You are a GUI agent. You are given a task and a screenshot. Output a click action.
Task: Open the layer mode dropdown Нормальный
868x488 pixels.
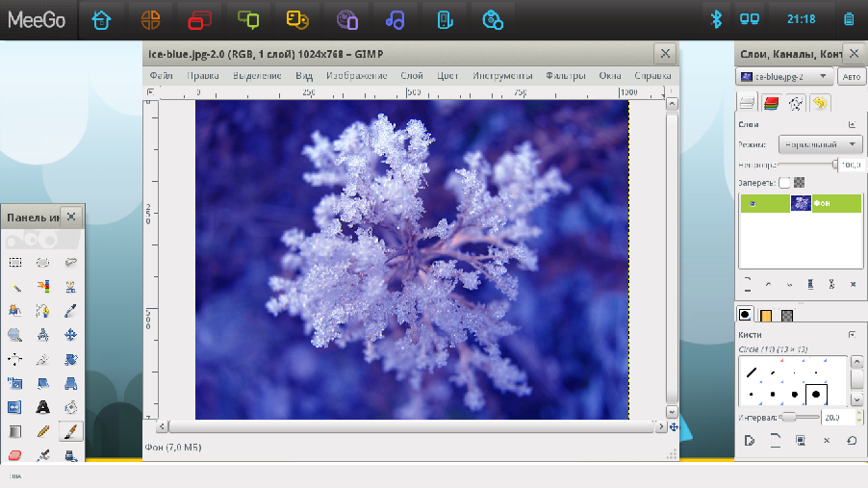click(x=820, y=144)
